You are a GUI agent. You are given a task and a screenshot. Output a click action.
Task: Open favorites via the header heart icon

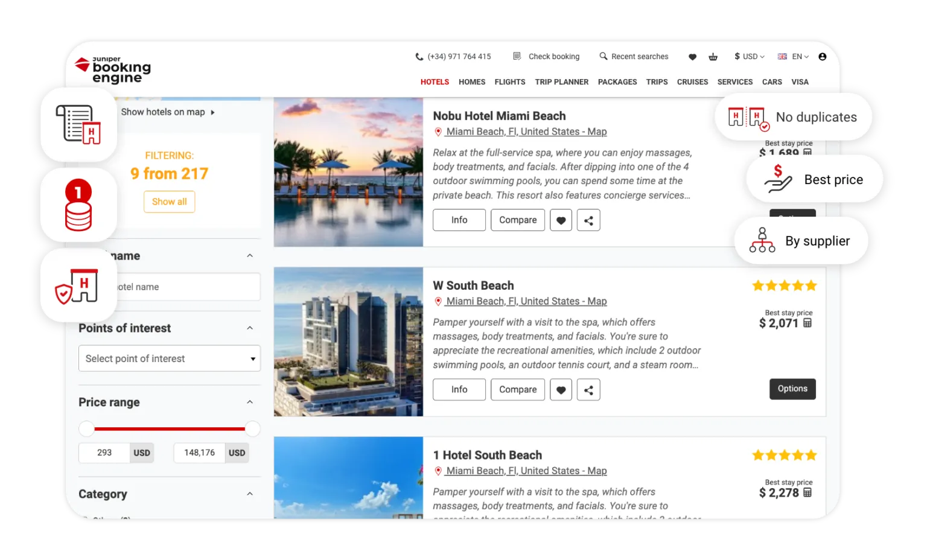coord(693,57)
